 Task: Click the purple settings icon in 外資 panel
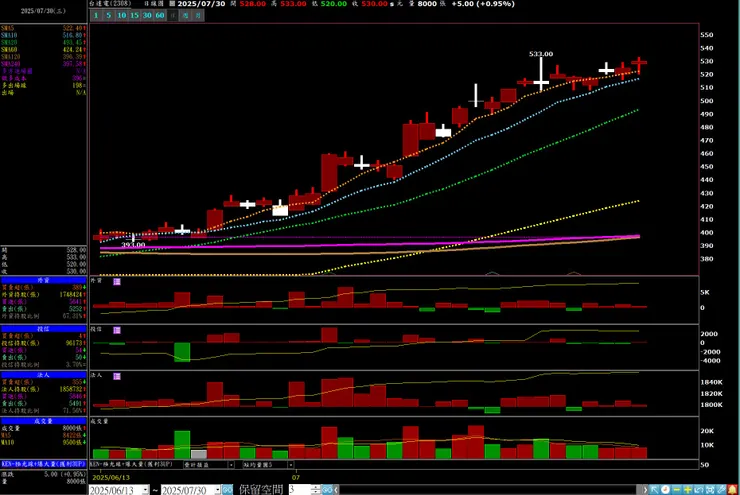point(117,282)
